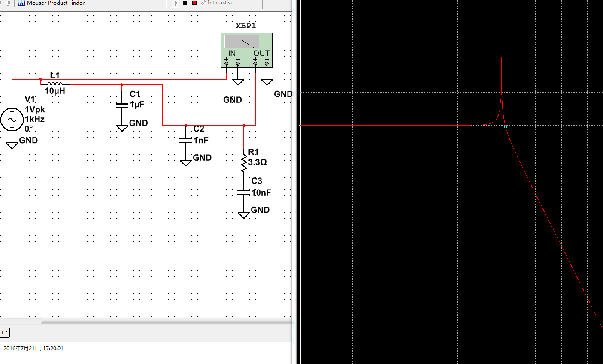Click the 3.3Ω resistor value label
This screenshot has height=364, width=603.
coord(258,162)
